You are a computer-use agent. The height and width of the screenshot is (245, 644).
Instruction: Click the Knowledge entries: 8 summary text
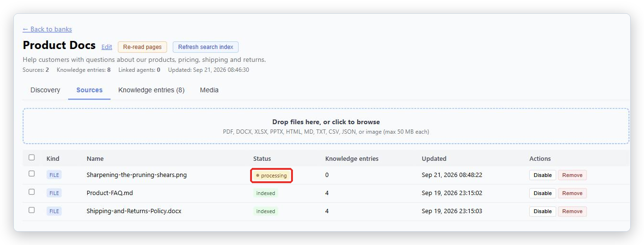coord(83,70)
